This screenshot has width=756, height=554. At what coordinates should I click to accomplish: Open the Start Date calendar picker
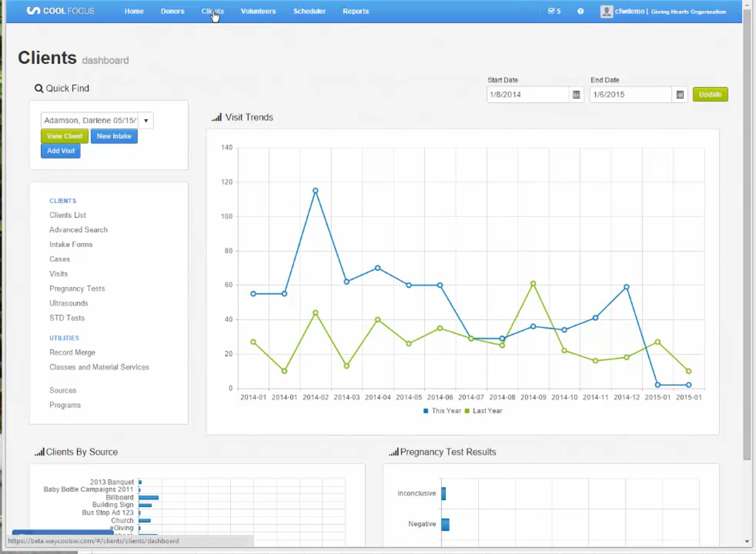tap(576, 94)
